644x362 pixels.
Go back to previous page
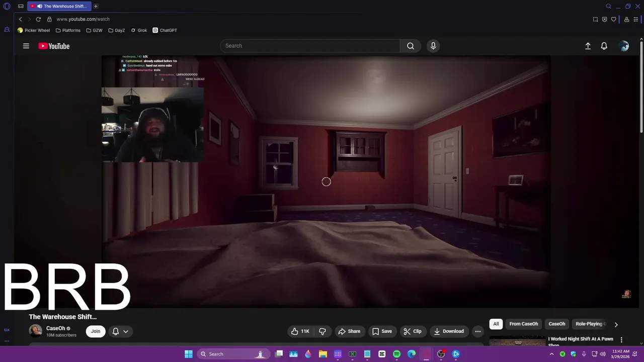(20, 19)
